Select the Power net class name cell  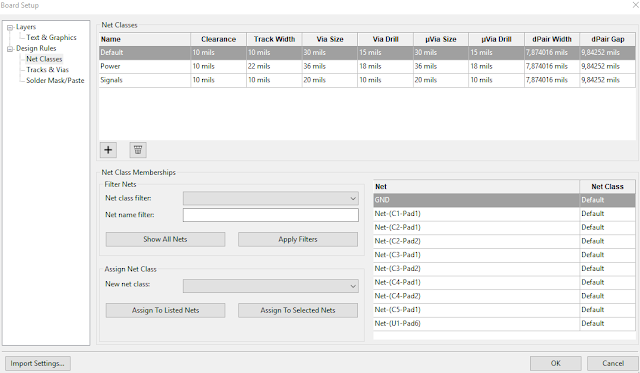145,67
